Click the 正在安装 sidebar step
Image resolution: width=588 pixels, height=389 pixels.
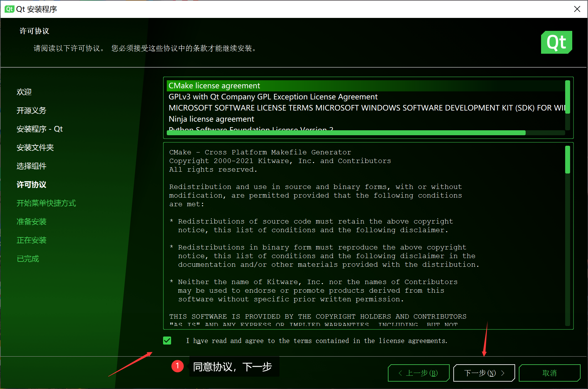[x=31, y=240]
